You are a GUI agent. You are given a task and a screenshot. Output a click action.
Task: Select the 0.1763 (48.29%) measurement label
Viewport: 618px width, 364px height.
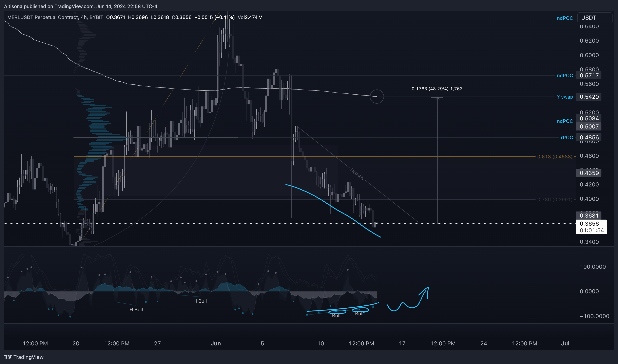point(437,89)
